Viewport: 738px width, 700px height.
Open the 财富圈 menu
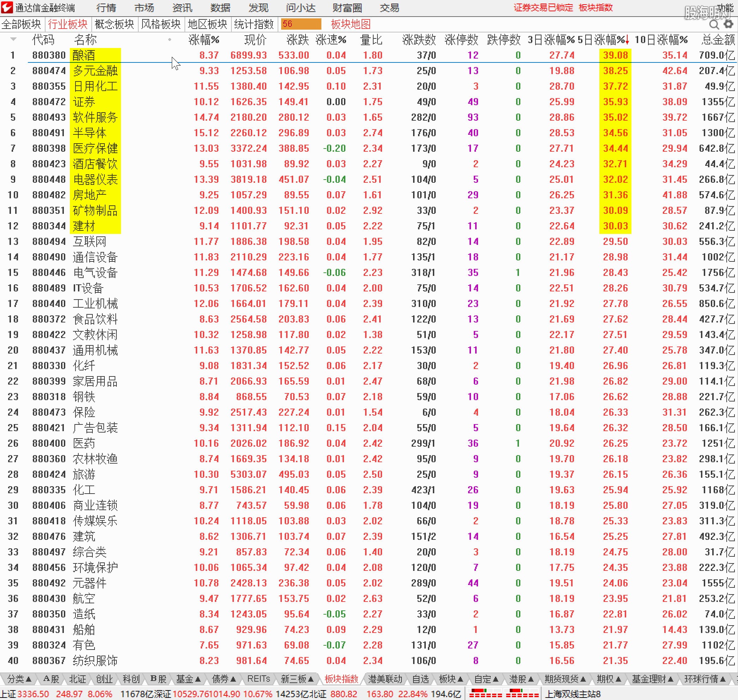pyautogui.click(x=347, y=7)
